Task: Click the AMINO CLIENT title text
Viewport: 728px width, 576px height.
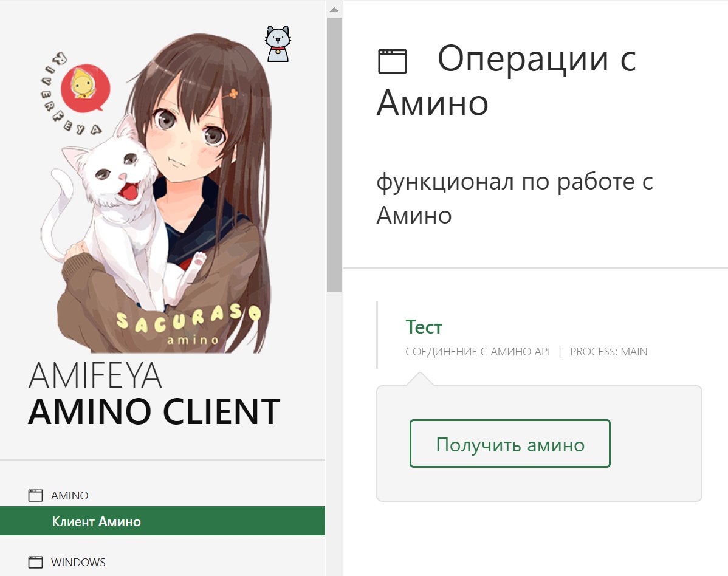Action: [x=154, y=412]
